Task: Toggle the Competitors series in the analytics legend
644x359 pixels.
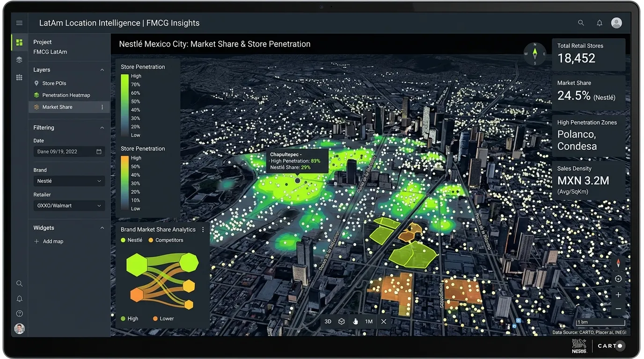Action: 166,240
